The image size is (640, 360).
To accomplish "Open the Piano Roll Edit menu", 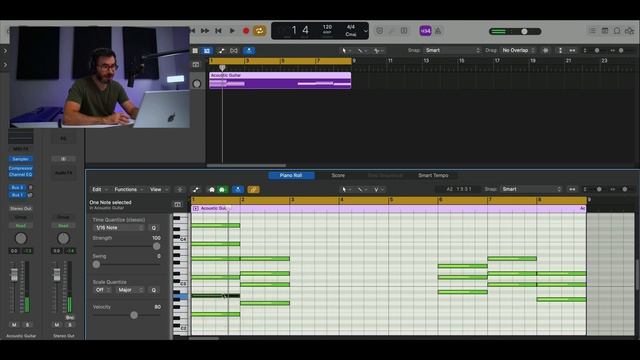I will click(x=100, y=189).
